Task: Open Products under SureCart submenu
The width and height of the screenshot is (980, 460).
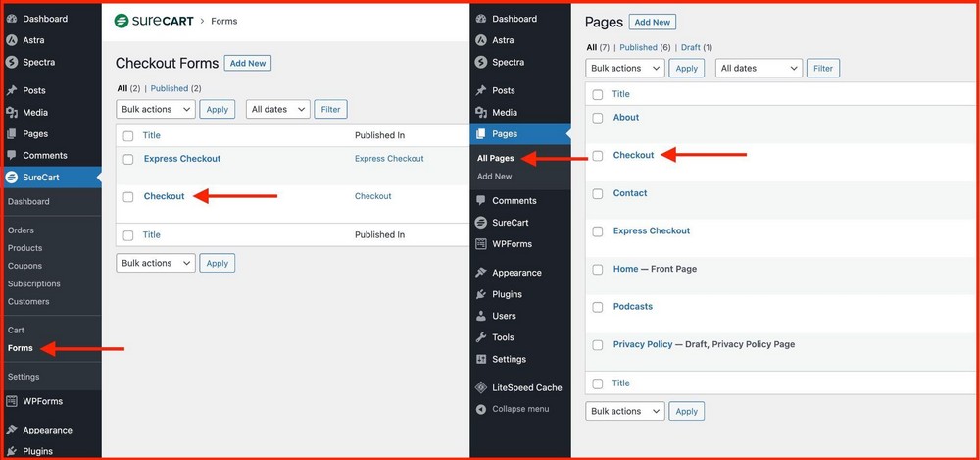Action: [x=25, y=248]
